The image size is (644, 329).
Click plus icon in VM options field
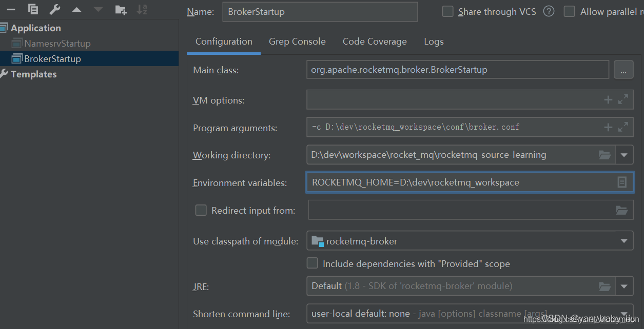tap(608, 100)
